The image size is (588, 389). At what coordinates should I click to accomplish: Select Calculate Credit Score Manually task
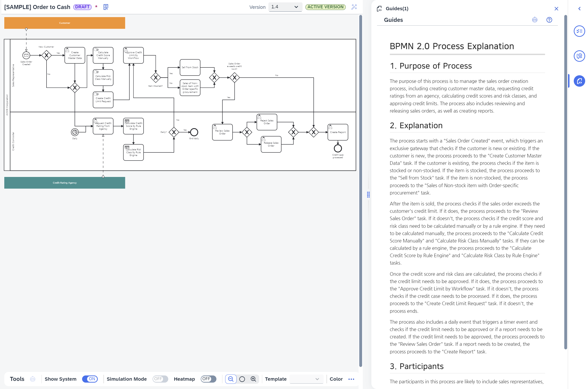coord(103,55)
